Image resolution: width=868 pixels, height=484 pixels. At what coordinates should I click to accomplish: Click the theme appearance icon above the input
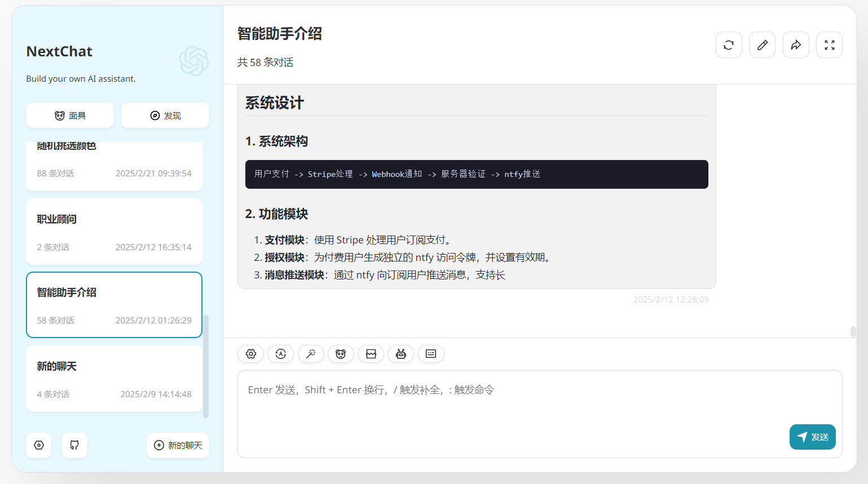tap(371, 354)
